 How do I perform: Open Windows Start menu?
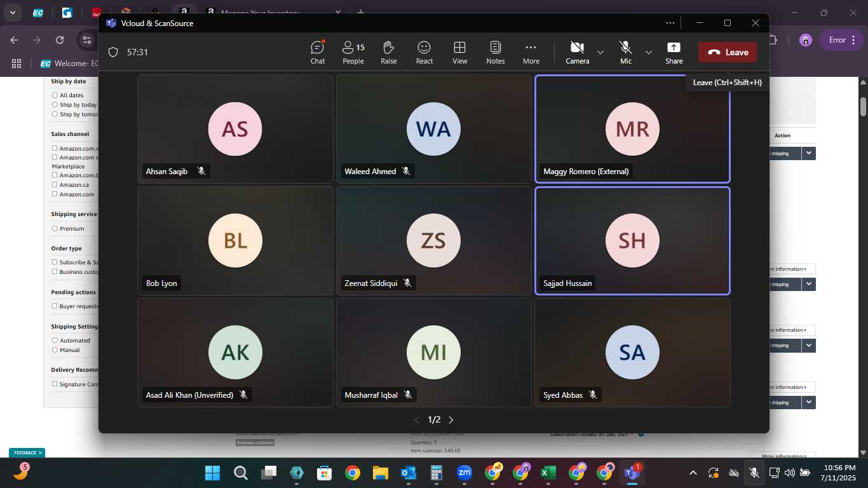tap(212, 473)
